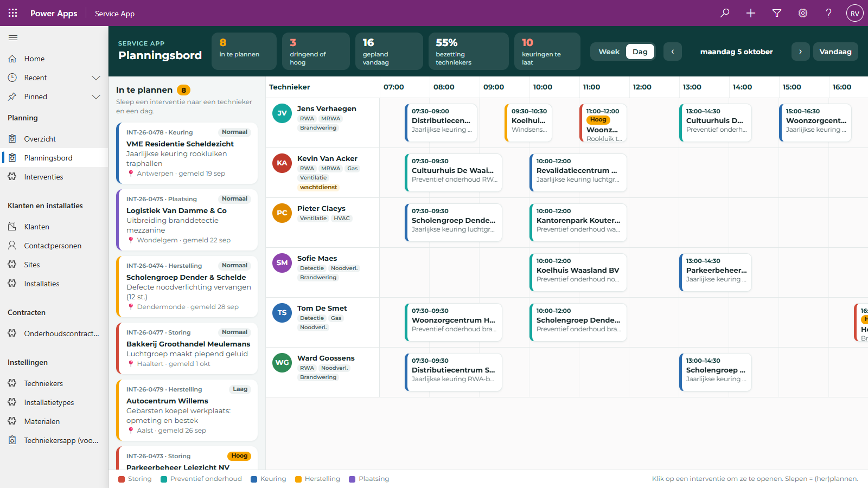Switch planning view to Dag
The height and width of the screenshot is (488, 868).
(x=640, y=52)
